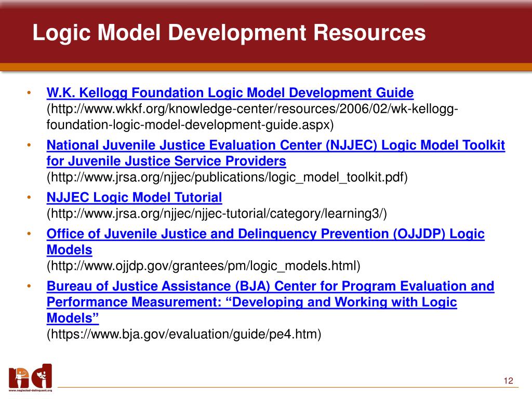Screen dimensions: 532x399
Task: Select the ojjdp.gov logic_models.html URL text
Action: pyautogui.click(x=203, y=265)
